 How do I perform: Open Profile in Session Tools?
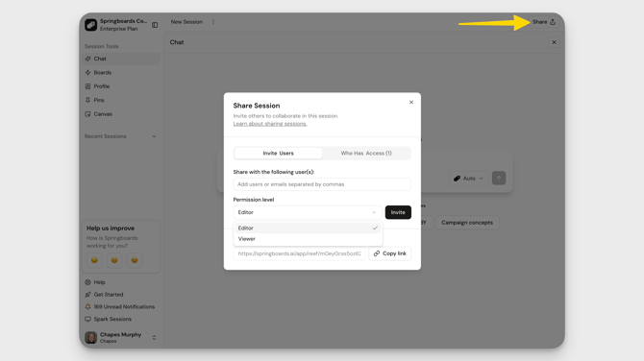121,86
